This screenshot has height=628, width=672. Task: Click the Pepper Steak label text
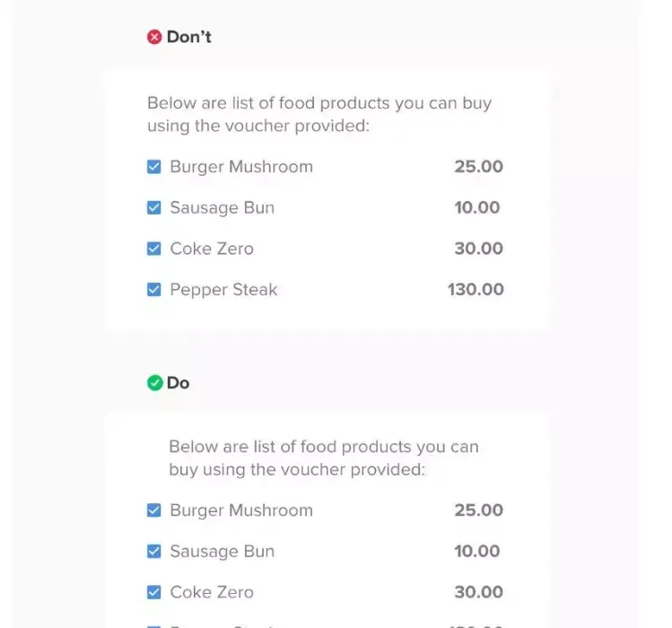223,290
